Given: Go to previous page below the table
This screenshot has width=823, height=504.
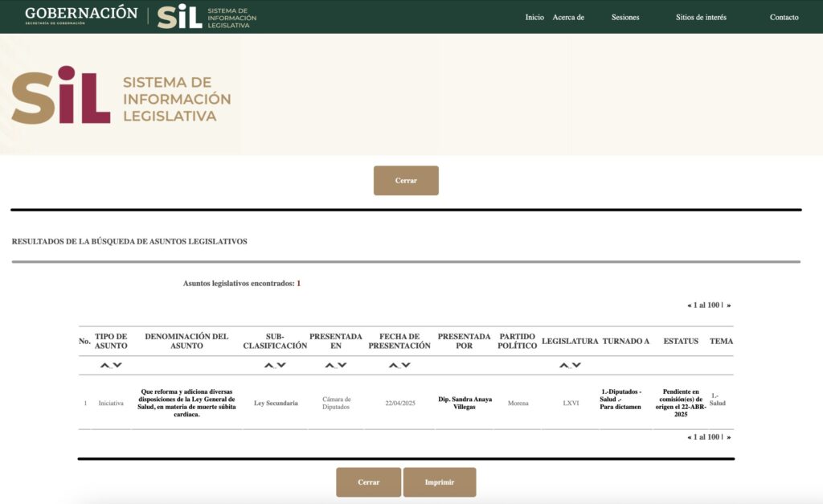Looking at the screenshot, I should pyautogui.click(x=690, y=436).
